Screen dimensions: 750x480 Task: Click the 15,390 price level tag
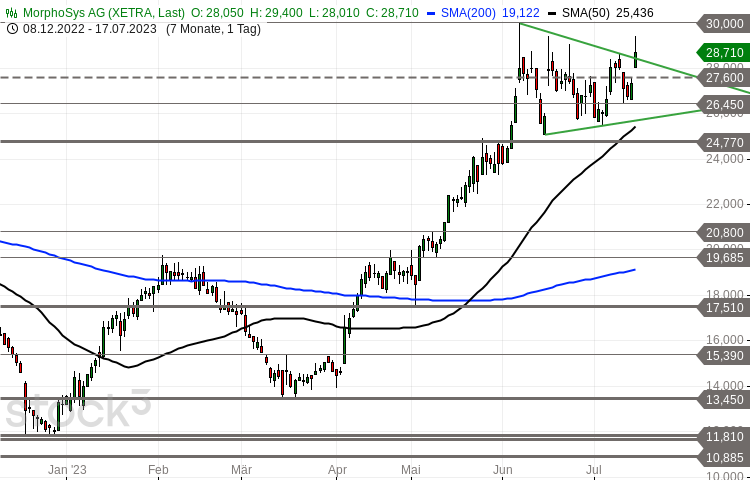coord(724,355)
